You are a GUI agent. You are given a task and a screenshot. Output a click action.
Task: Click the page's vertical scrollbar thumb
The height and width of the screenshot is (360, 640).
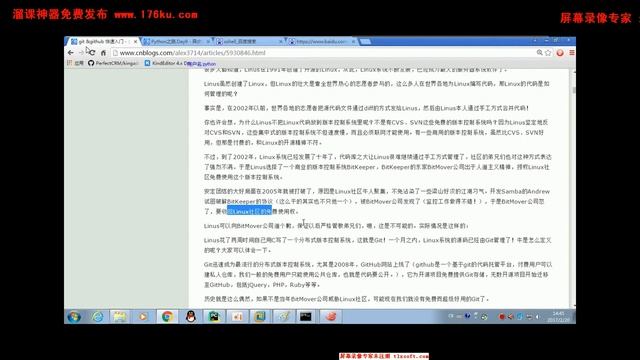coord(573,89)
